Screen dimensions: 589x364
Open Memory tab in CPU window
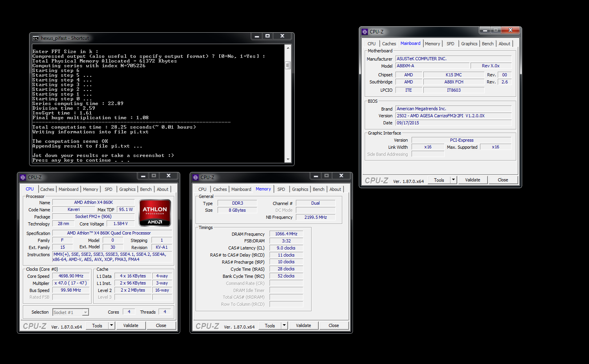click(90, 189)
